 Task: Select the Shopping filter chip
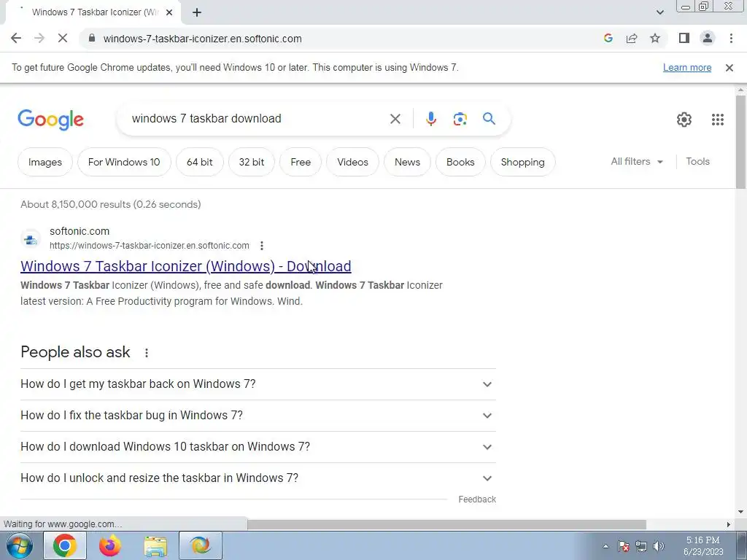pyautogui.click(x=522, y=162)
